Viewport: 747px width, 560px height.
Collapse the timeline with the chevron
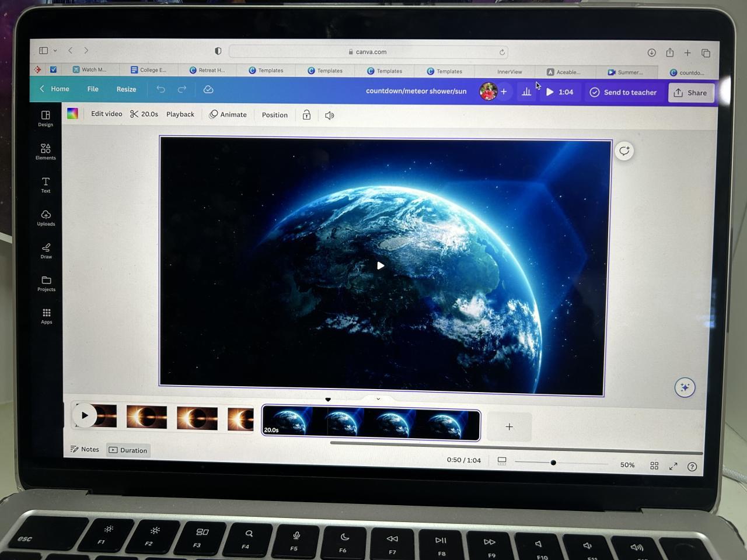pyautogui.click(x=378, y=399)
